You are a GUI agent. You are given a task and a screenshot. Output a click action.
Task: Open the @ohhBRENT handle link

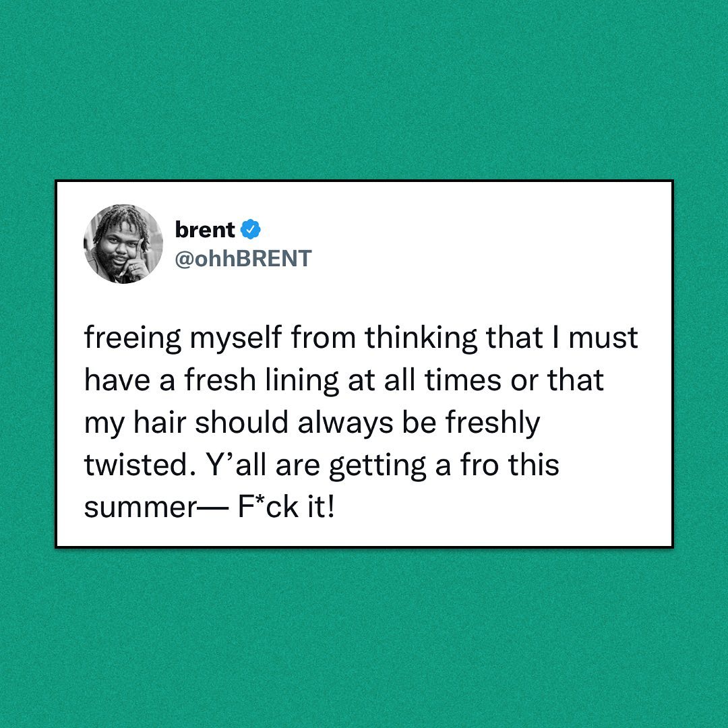[243, 258]
